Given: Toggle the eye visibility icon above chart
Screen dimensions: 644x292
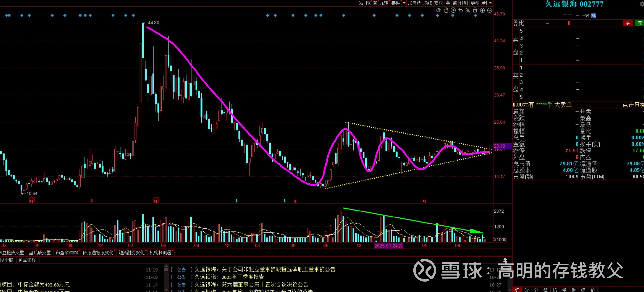Looking at the screenshot, I should (439, 10).
